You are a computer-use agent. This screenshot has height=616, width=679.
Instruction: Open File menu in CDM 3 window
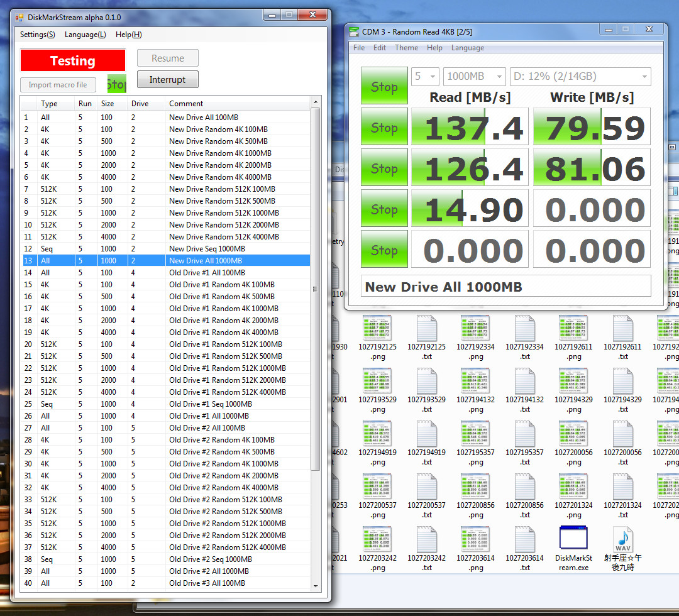tap(359, 48)
